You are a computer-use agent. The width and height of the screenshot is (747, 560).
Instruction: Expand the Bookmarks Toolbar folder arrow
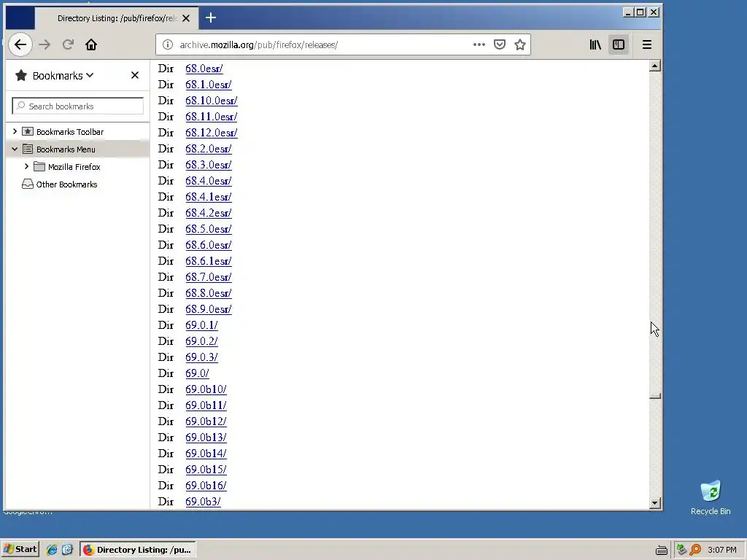coord(15,131)
